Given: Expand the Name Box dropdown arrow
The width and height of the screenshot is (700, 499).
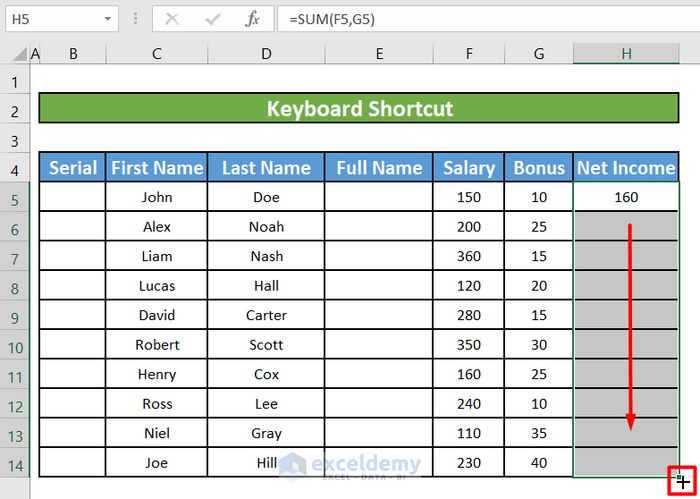Looking at the screenshot, I should (107, 19).
